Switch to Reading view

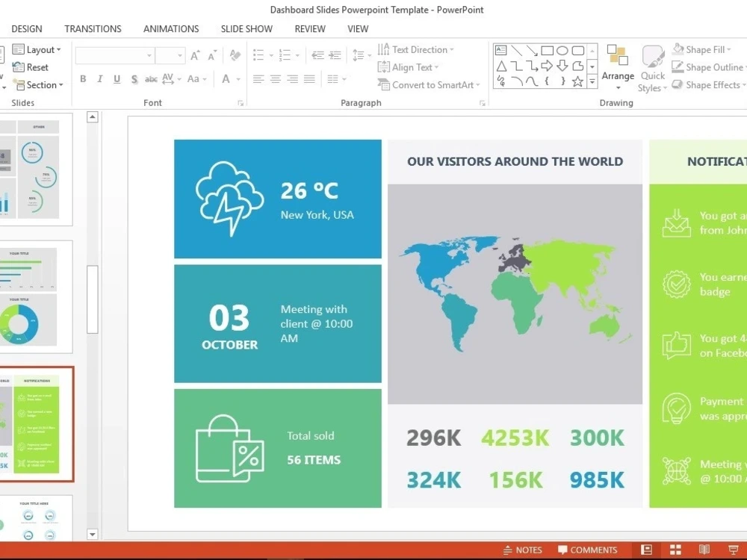point(704,550)
